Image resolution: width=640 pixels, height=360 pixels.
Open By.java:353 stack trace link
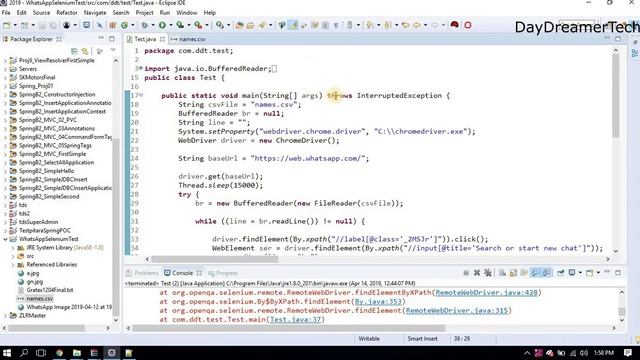tap(378, 302)
